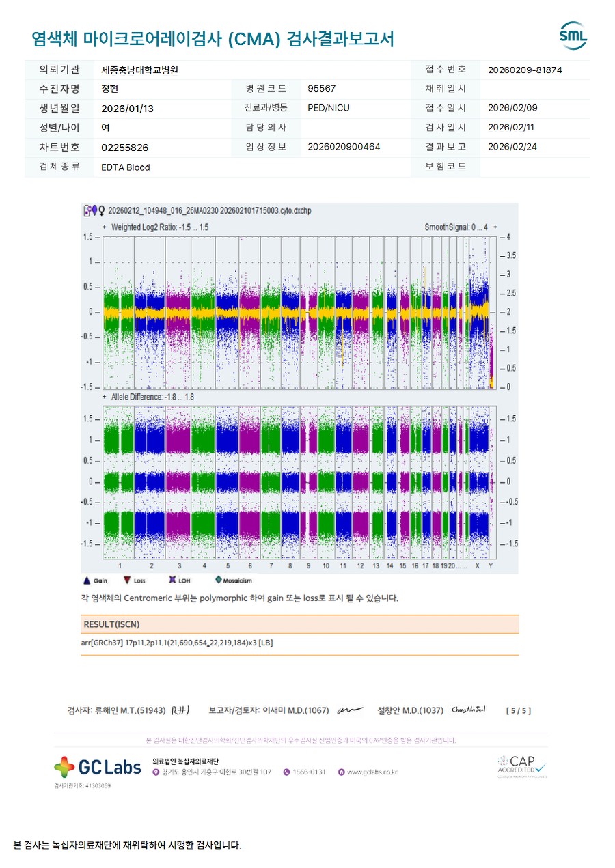Click the 의료법인 녹십자의료재단 heading
The height and width of the screenshot is (868, 615).
click(x=185, y=761)
